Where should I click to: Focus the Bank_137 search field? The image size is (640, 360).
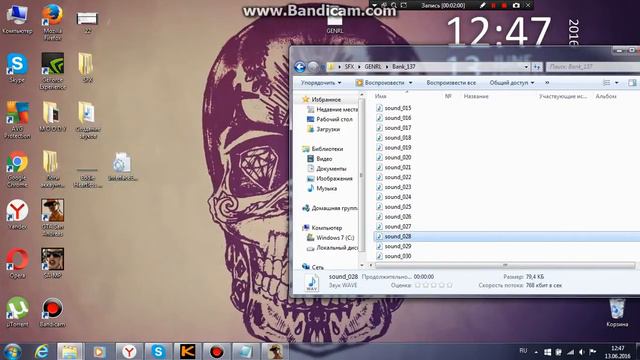click(593, 67)
